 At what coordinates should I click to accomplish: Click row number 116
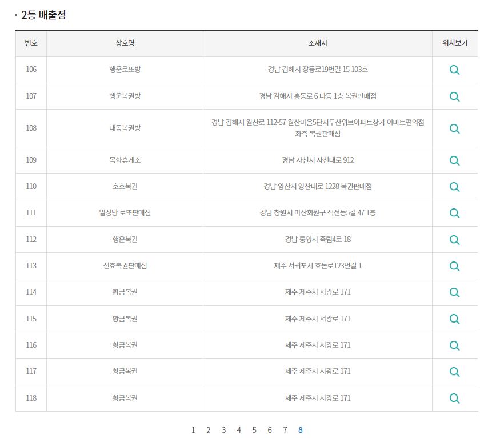[x=31, y=345]
